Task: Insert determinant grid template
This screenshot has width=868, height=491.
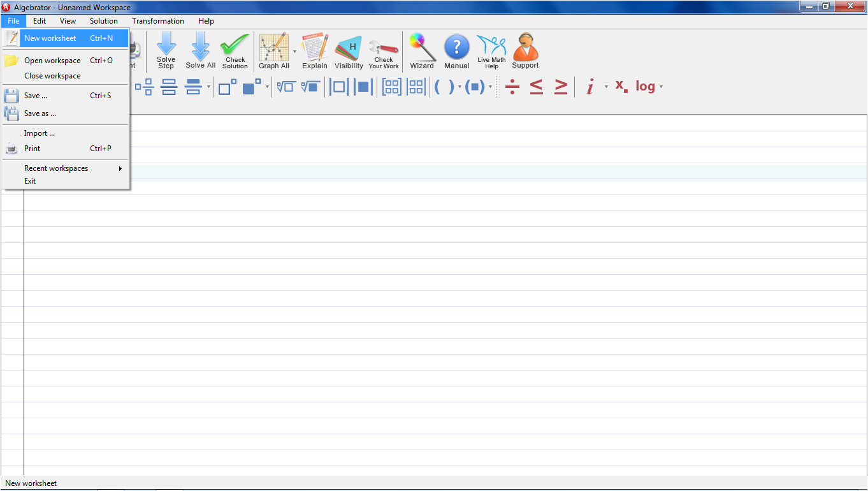Action: pyautogui.click(x=416, y=87)
